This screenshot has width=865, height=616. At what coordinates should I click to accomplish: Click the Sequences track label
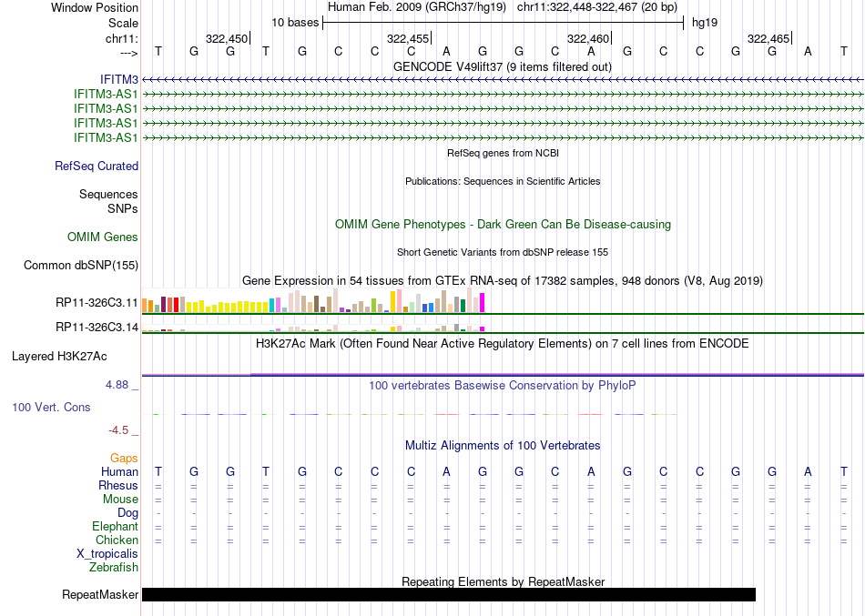108,194
